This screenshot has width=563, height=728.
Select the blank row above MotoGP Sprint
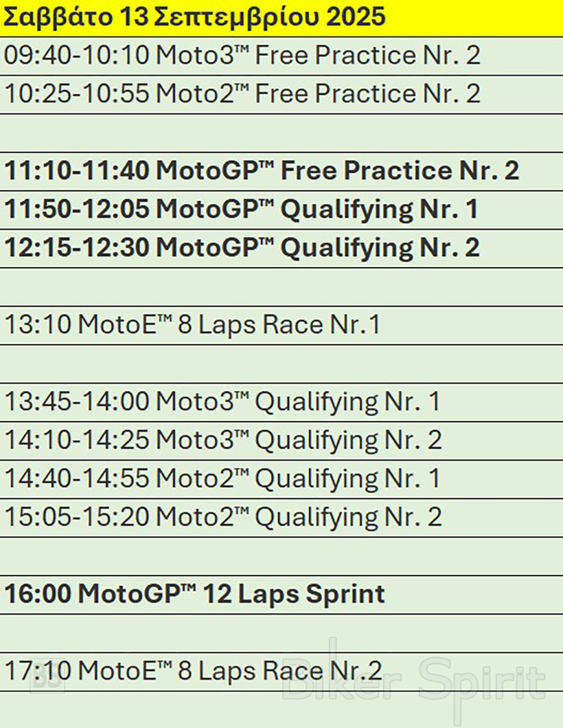click(281, 556)
